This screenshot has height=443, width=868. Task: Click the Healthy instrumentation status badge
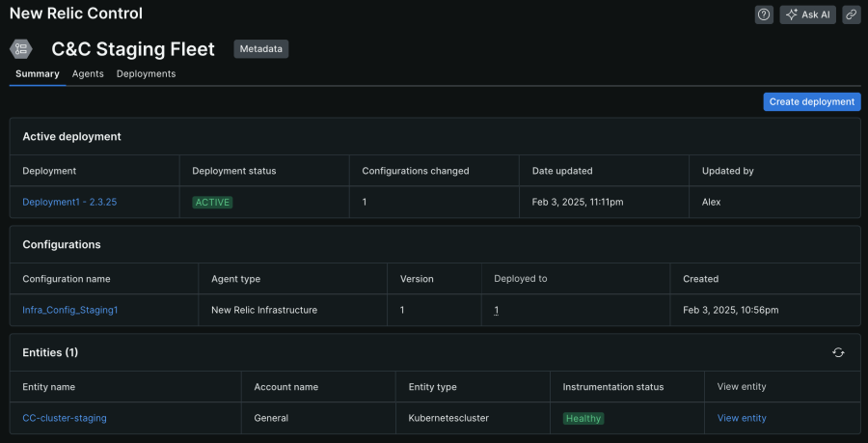click(x=583, y=418)
